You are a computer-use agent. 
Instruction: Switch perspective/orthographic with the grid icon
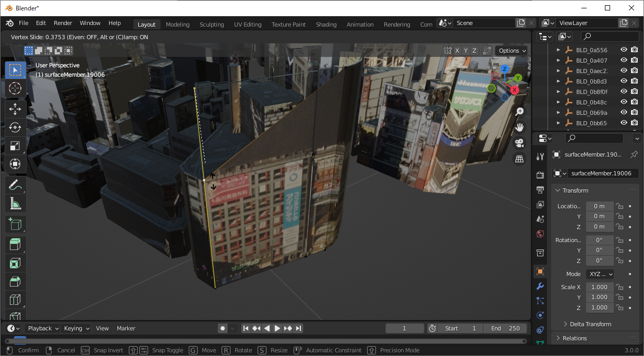point(519,159)
